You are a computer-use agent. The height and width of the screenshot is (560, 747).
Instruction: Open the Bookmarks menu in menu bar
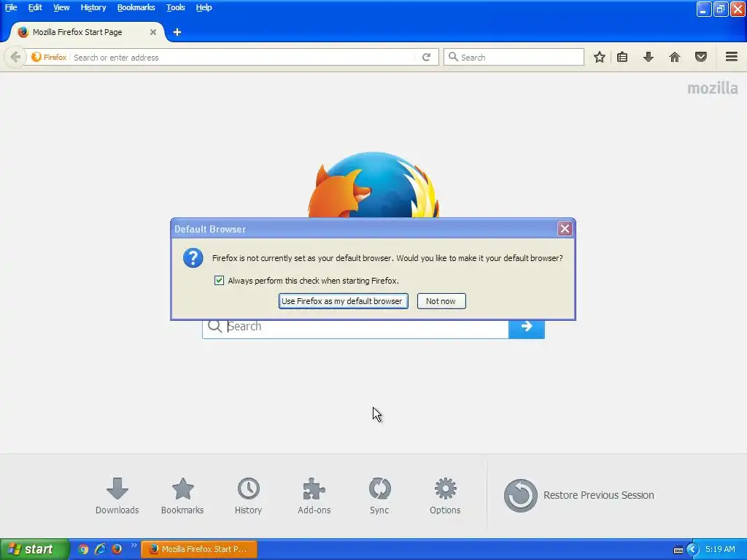[136, 7]
